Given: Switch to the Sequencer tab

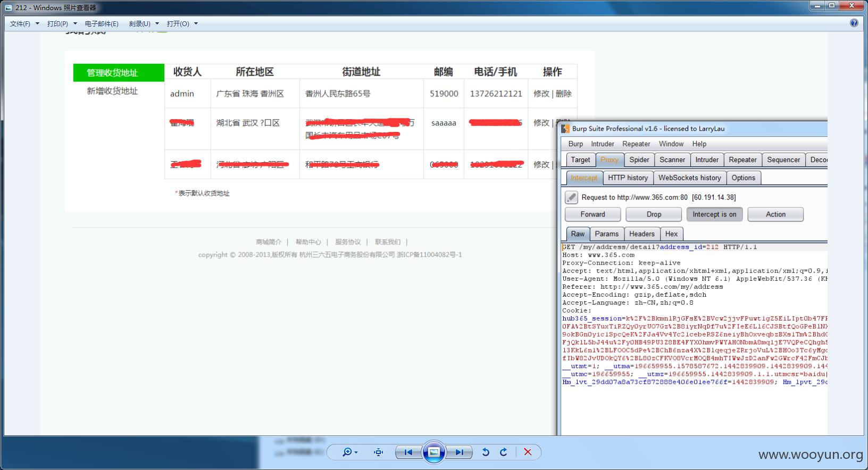Looking at the screenshot, I should pyautogui.click(x=783, y=160).
